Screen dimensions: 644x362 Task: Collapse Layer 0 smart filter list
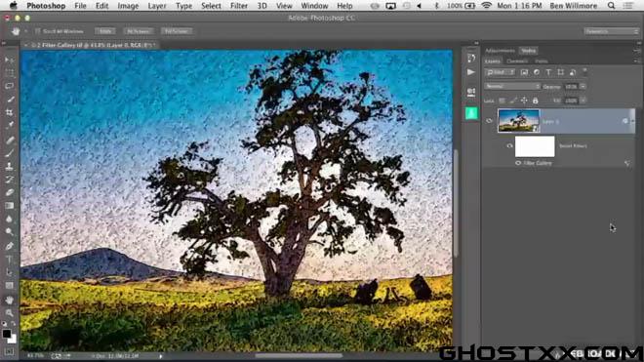click(x=633, y=121)
